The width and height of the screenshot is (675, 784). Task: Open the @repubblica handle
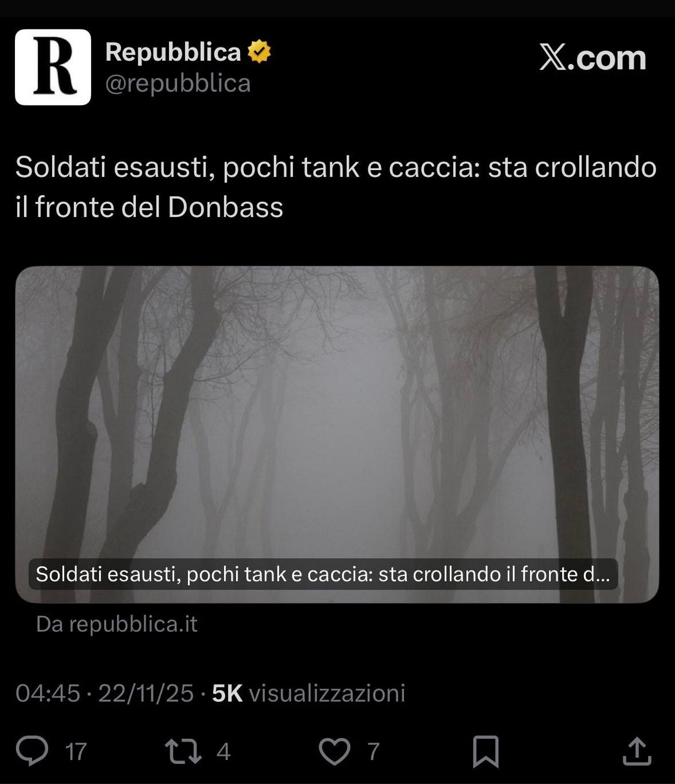point(178,83)
